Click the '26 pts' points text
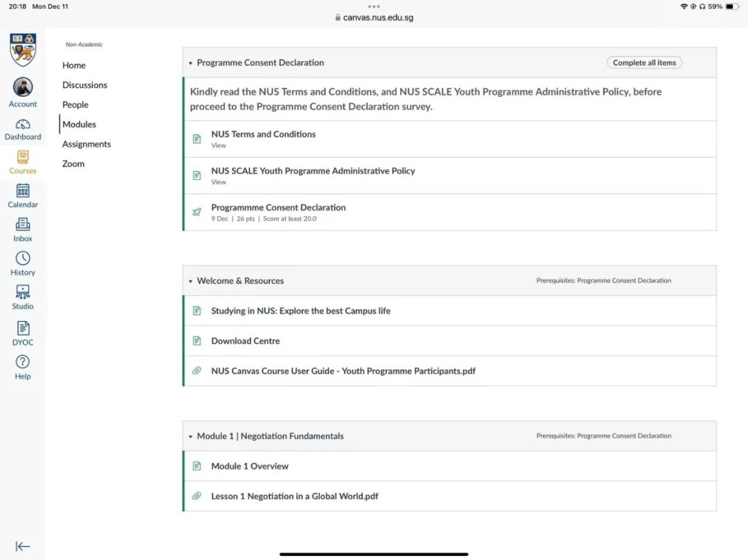Image resolution: width=748 pixels, height=560 pixels. 246,219
